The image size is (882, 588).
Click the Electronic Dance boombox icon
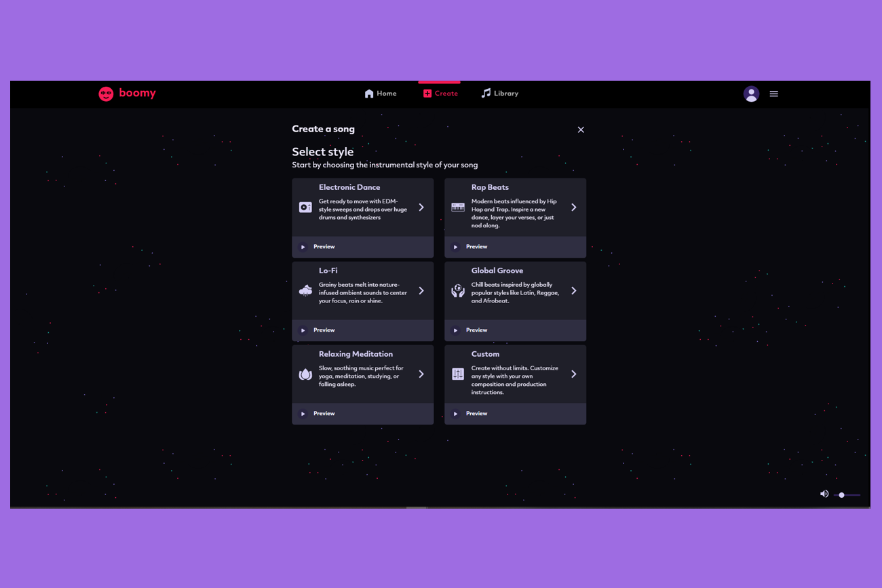tap(305, 208)
